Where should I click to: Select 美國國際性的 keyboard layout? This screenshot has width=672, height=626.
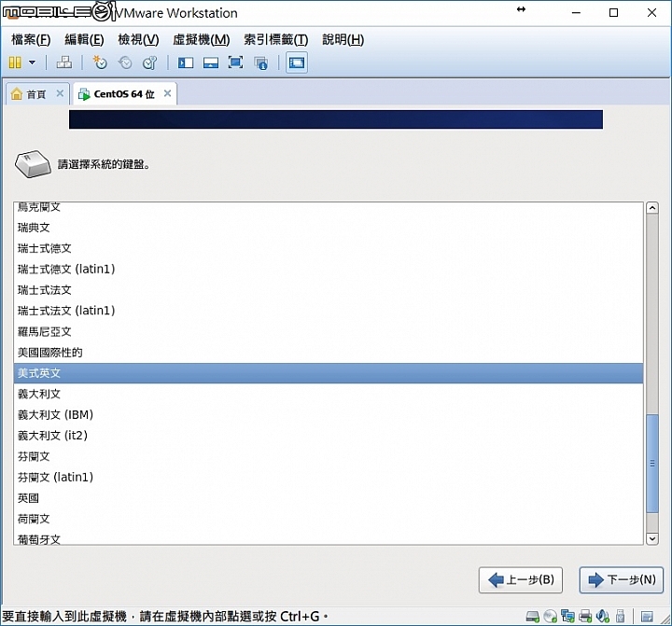point(329,353)
